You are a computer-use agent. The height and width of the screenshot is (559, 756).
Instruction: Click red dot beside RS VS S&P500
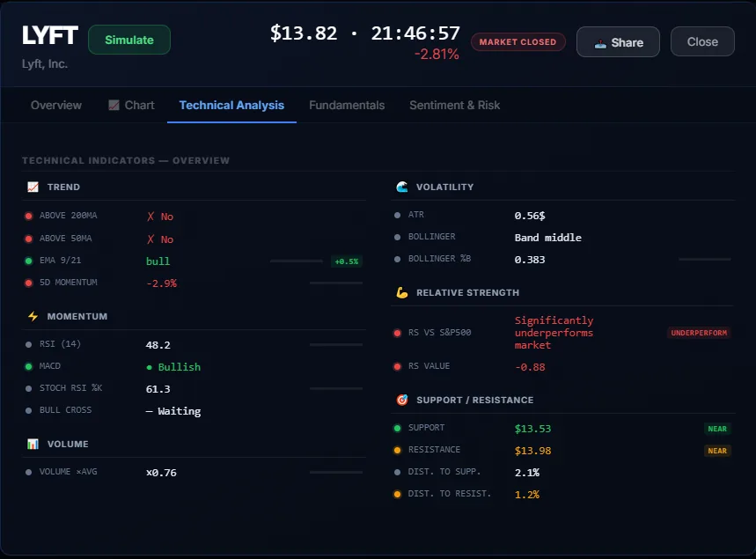coord(397,333)
